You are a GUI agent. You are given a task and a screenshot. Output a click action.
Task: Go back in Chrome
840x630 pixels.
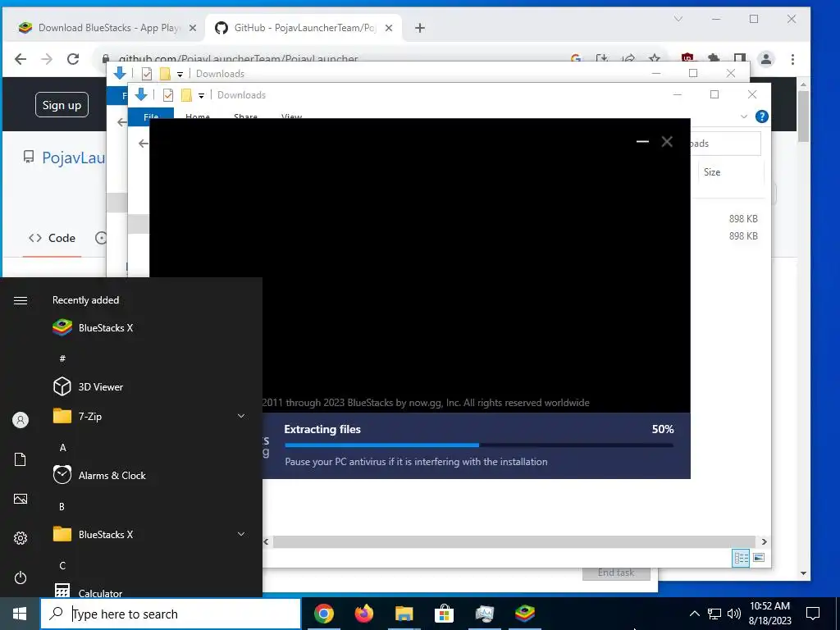(x=21, y=59)
